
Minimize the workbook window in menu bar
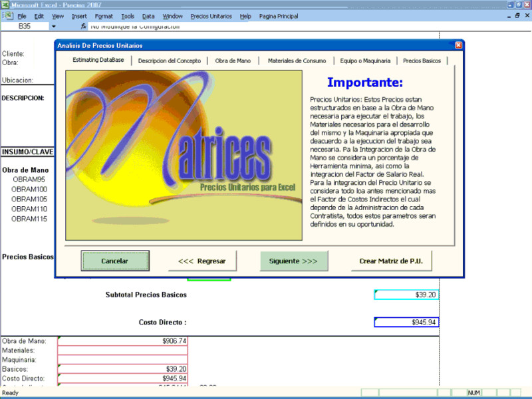pos(509,16)
